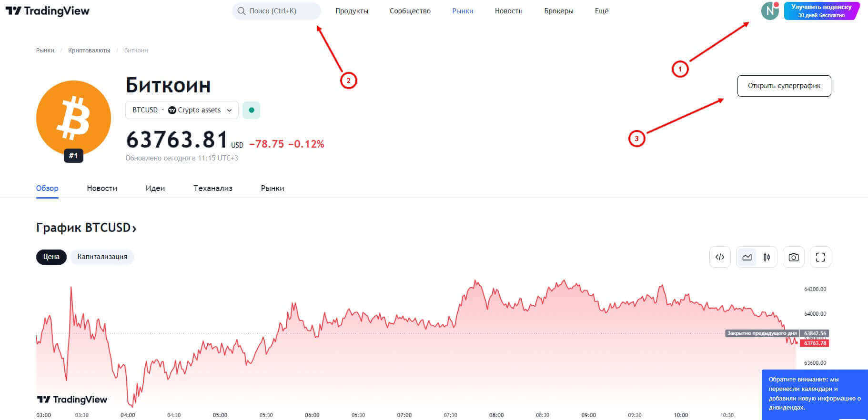Click Улучшить подписку upgrade button
868x420 pixels.
point(821,11)
